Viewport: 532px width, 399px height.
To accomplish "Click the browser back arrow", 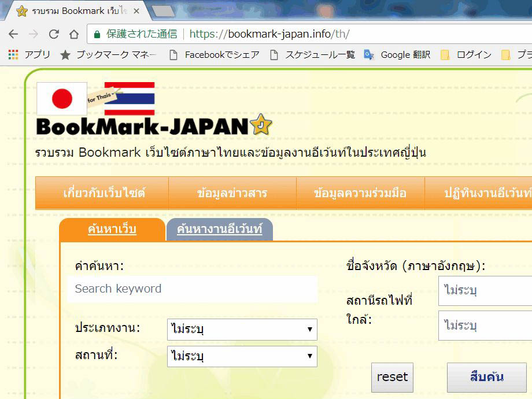I will click(x=13, y=34).
